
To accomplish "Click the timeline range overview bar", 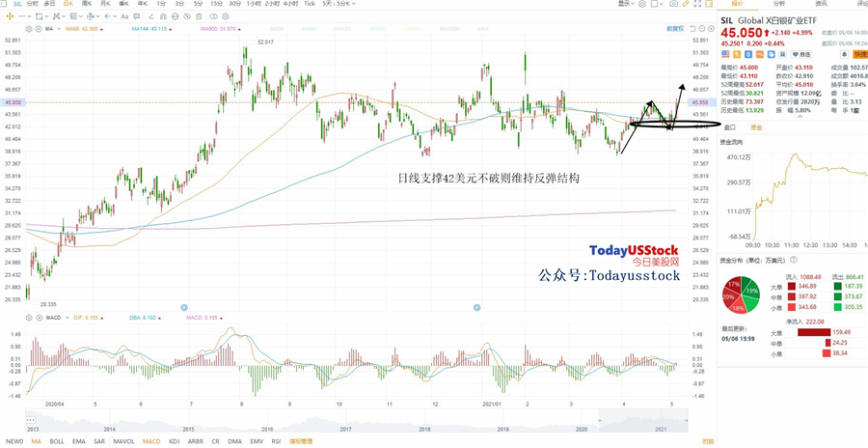I will [x=357, y=420].
